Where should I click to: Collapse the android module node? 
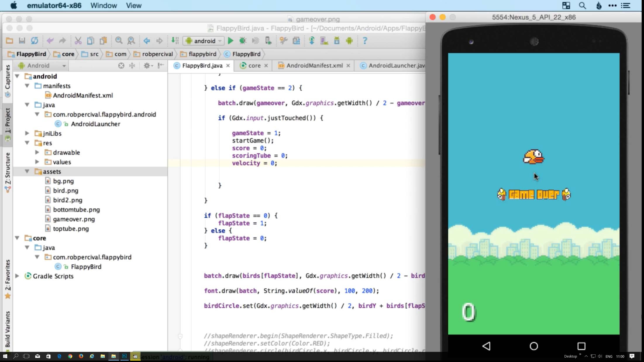coord(17,76)
